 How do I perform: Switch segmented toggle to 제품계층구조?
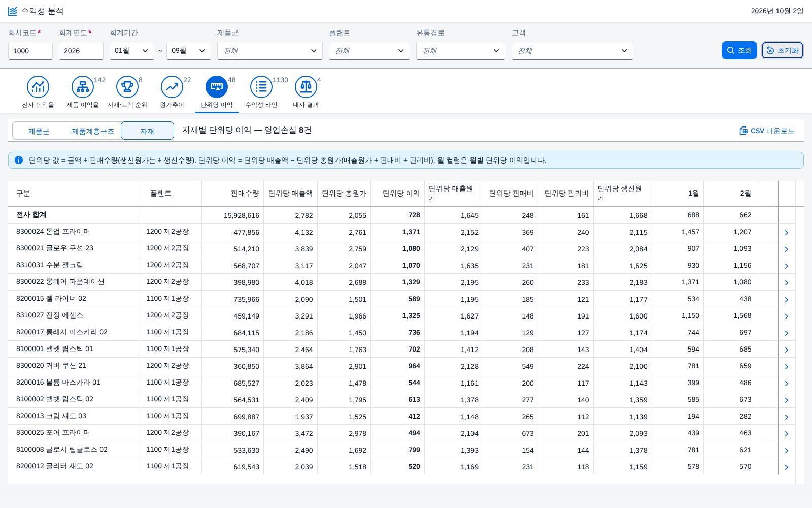[93, 131]
